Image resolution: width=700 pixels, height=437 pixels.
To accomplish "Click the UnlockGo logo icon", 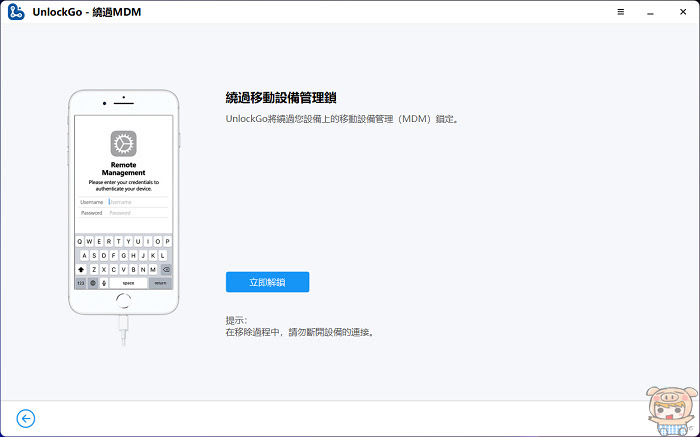I will (16, 12).
